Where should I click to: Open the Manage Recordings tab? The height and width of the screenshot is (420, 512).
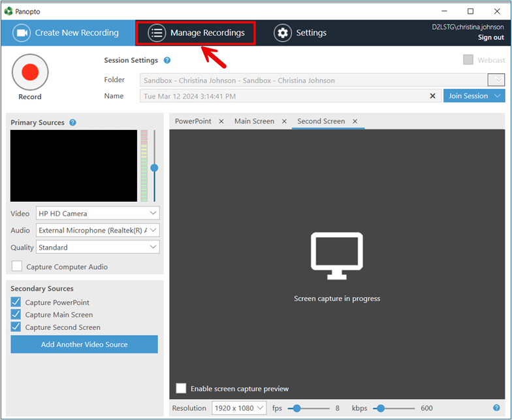[196, 33]
